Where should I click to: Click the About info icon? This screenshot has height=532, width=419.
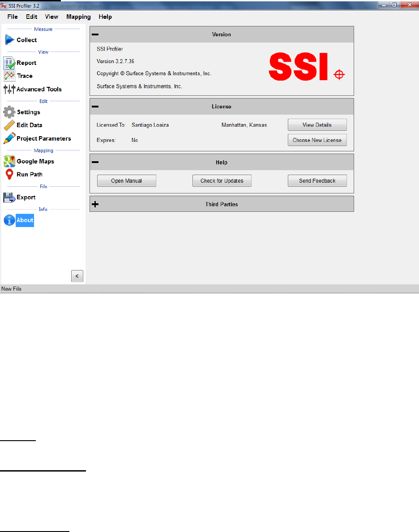click(9, 220)
